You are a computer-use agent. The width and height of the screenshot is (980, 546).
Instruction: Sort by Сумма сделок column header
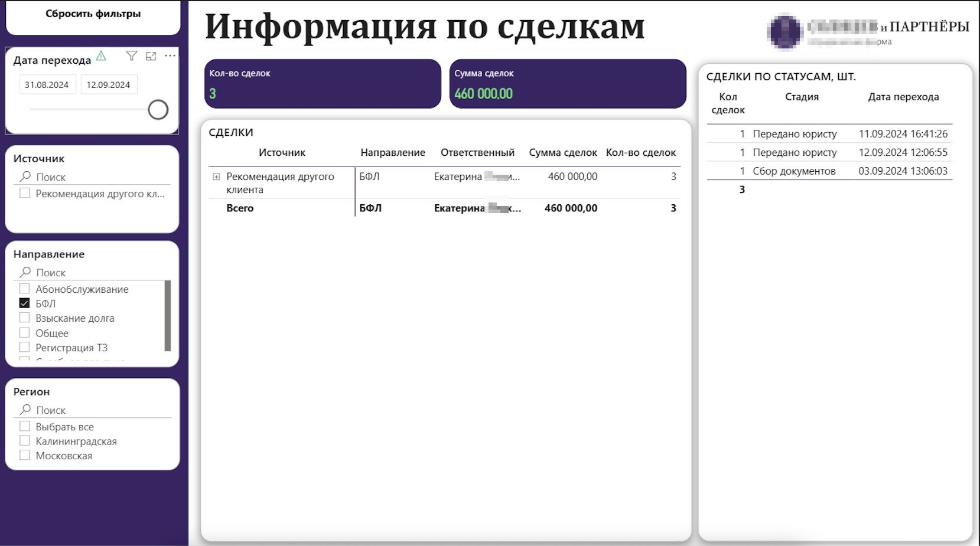click(562, 152)
